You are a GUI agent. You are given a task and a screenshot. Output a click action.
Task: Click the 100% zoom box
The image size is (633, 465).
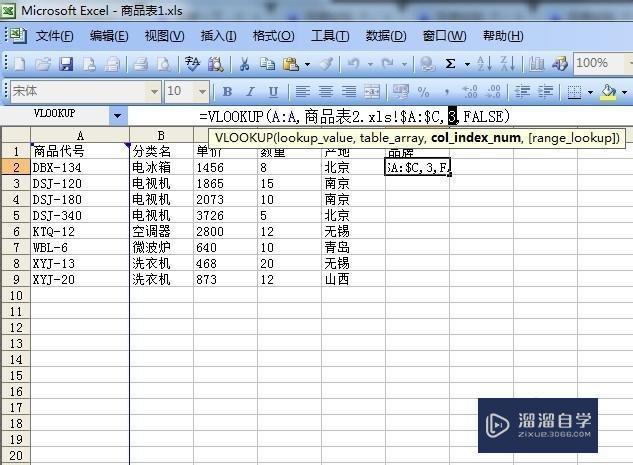599,63
